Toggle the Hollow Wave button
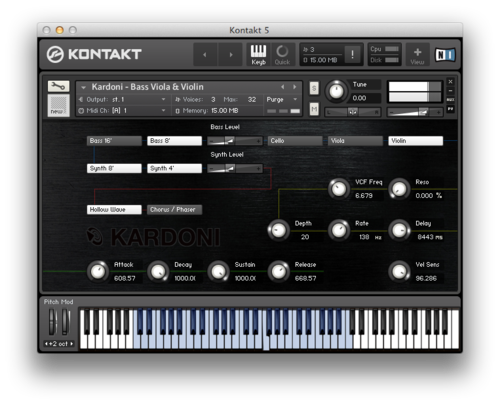 [x=114, y=210]
